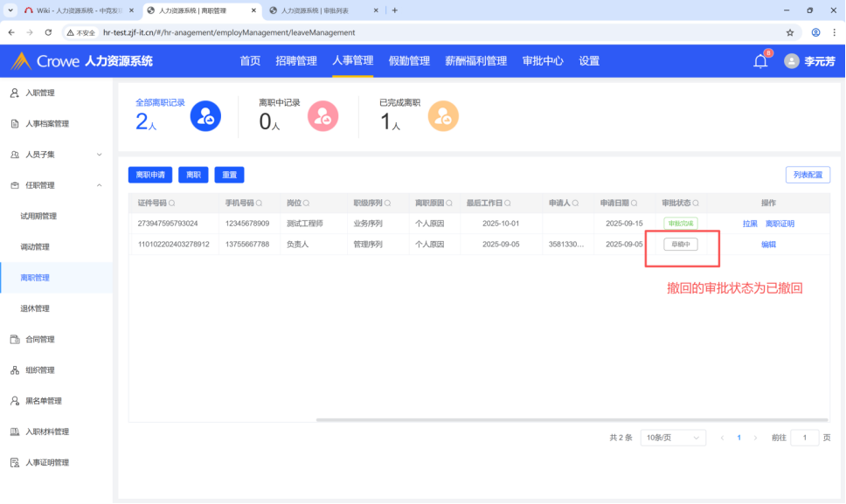Bookmark this page with the star icon
The image size is (846, 504).
[x=790, y=32]
